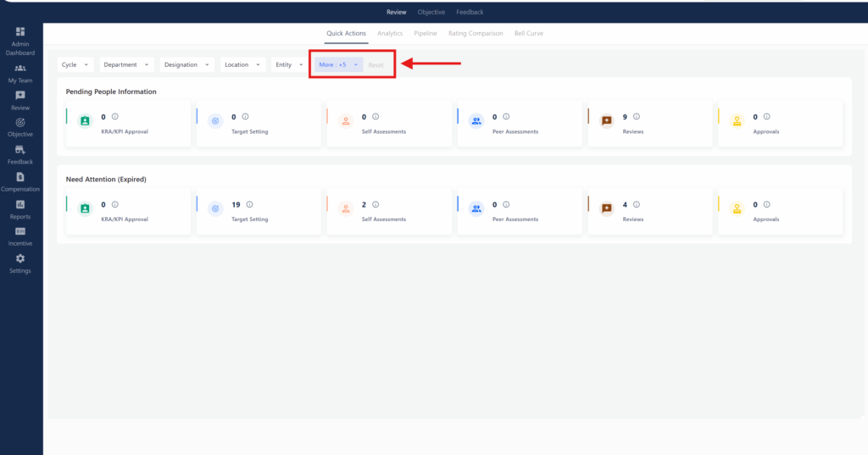Click info icon beside Pending KRA/KPI Approval
868x455 pixels.
115,117
